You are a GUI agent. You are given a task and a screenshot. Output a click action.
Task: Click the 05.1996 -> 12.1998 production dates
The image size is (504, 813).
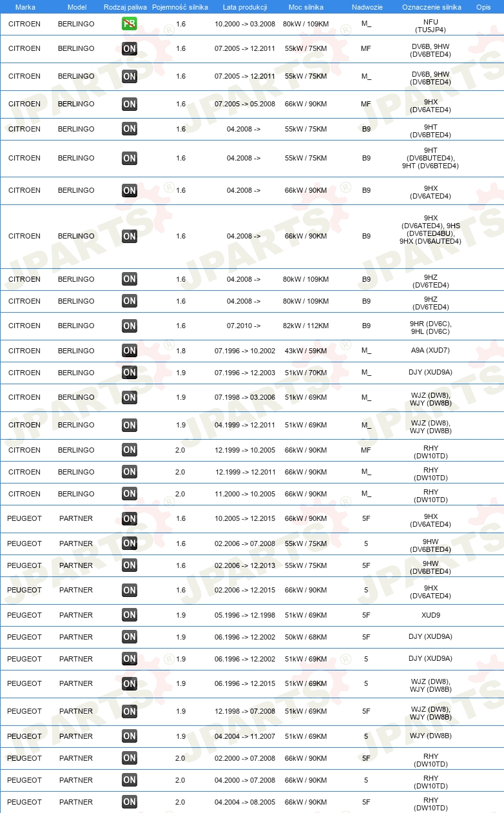click(245, 615)
